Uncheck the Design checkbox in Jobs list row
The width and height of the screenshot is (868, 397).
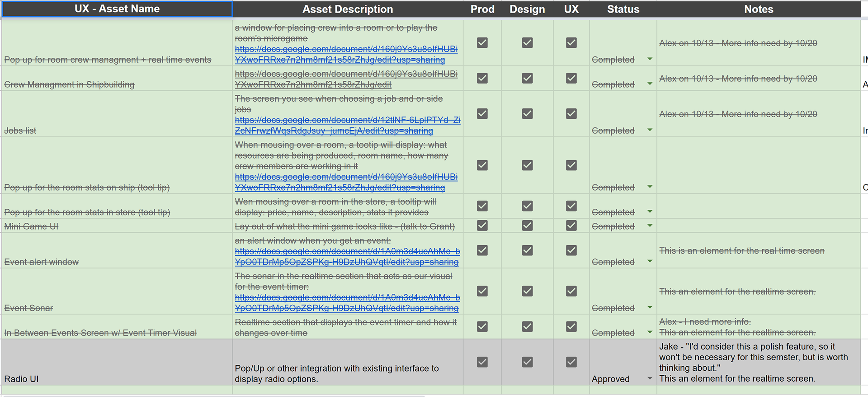pyautogui.click(x=527, y=113)
